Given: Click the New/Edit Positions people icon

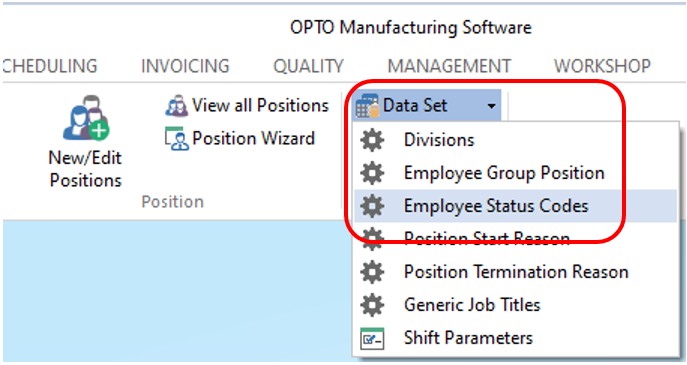Looking at the screenshot, I should click(x=86, y=117).
